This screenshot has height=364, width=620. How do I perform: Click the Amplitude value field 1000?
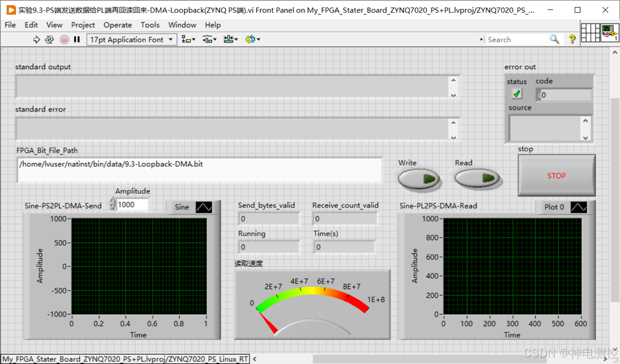pyautogui.click(x=132, y=204)
